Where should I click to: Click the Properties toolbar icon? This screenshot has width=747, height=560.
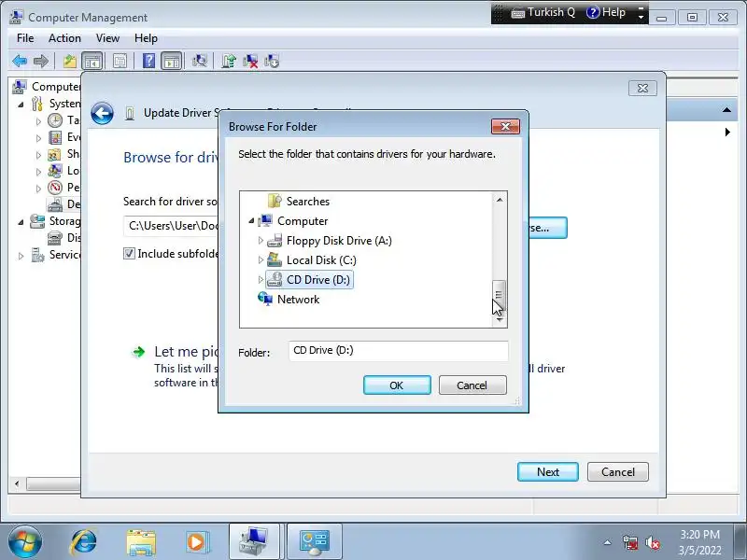[x=120, y=61]
